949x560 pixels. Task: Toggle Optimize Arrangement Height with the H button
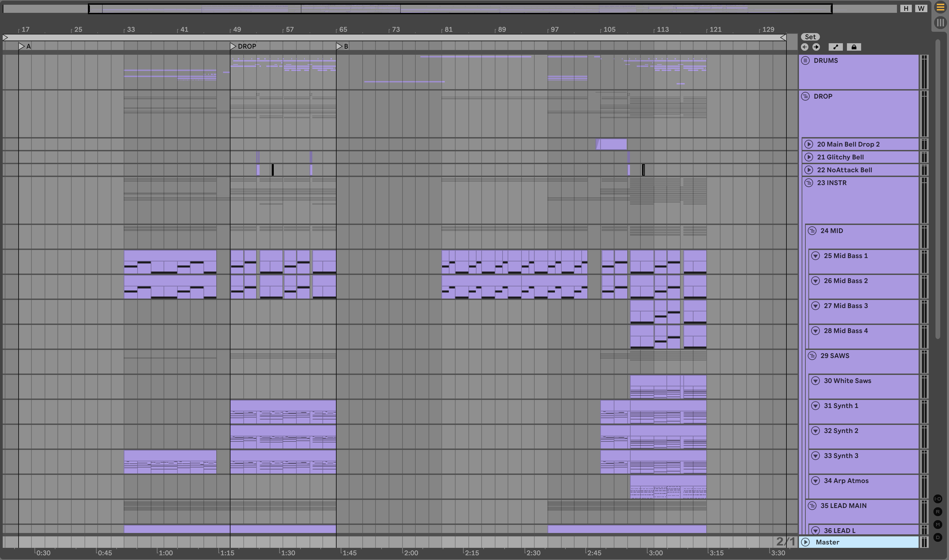(x=906, y=8)
